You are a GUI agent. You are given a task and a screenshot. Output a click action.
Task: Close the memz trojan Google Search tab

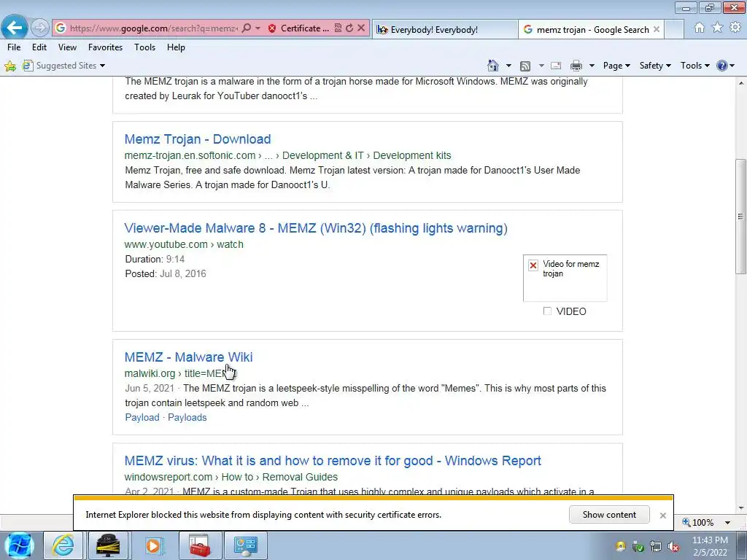pos(657,29)
